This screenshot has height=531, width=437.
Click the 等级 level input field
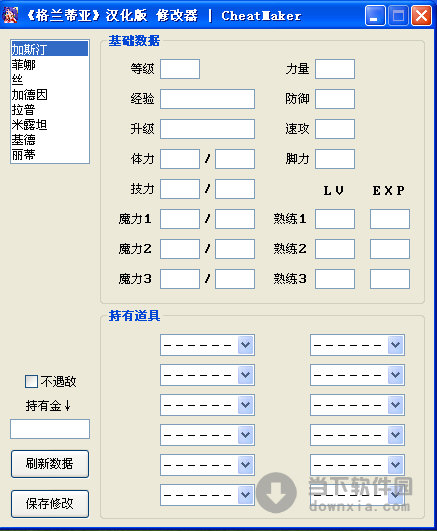tap(180, 69)
